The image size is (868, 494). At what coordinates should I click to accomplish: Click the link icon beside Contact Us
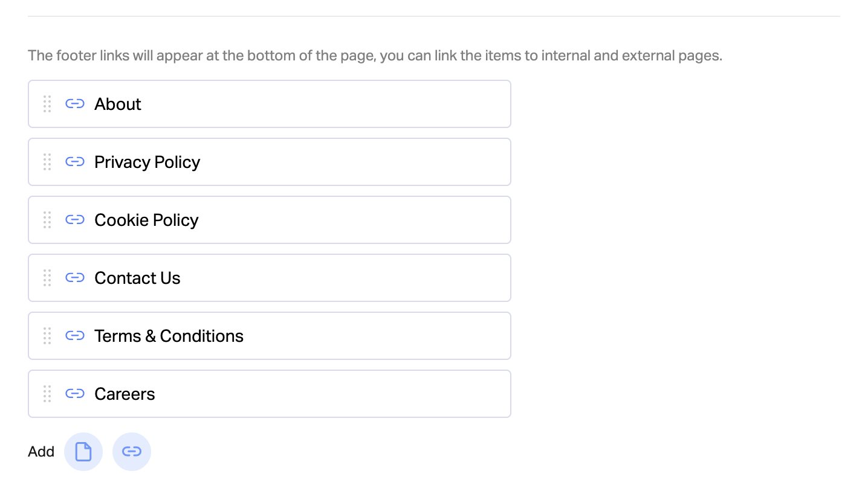[75, 278]
